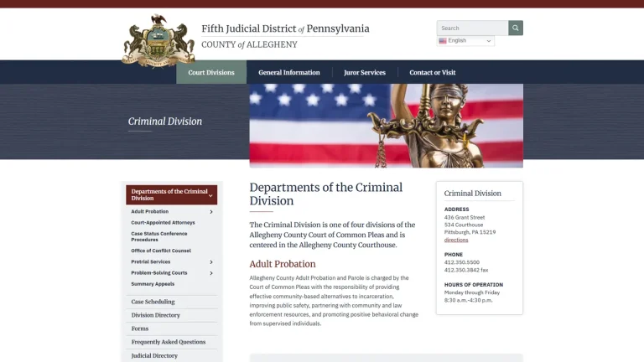
Task: Open the Adult Probation heading link
Action: pyautogui.click(x=283, y=264)
